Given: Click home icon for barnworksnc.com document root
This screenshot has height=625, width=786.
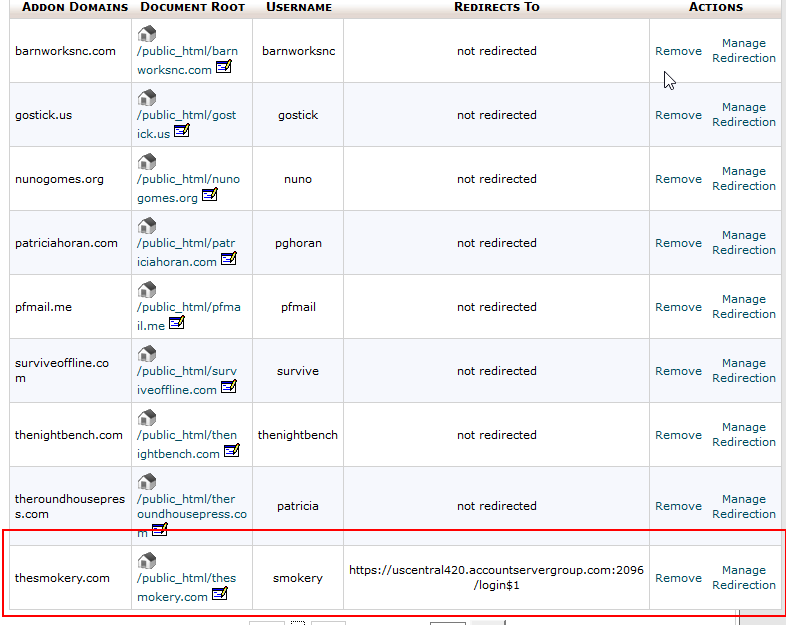Looking at the screenshot, I should 147,34.
